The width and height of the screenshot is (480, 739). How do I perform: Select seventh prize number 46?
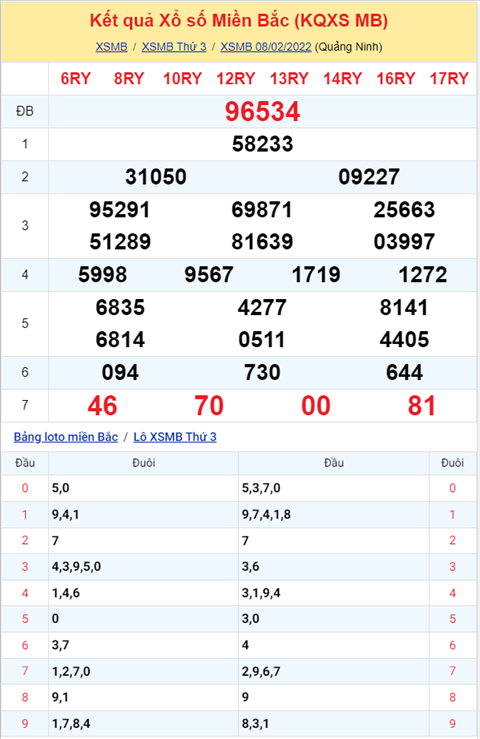pos(102,406)
